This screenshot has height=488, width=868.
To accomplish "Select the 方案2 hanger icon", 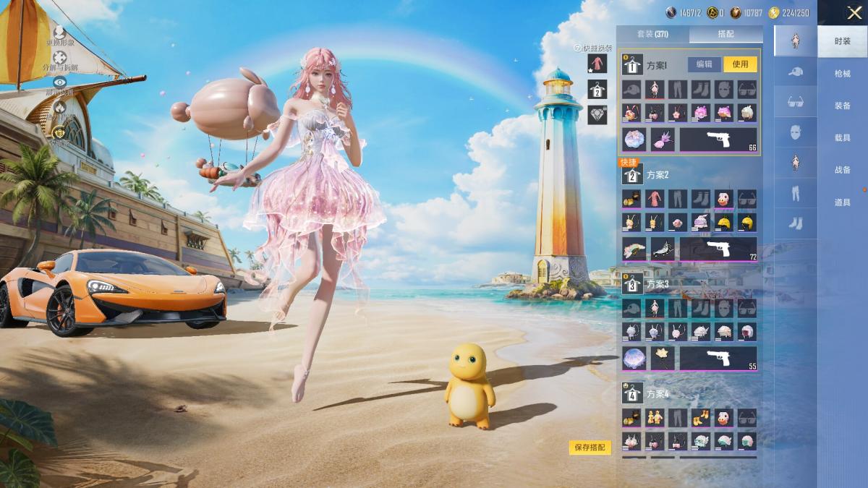I will [632, 175].
